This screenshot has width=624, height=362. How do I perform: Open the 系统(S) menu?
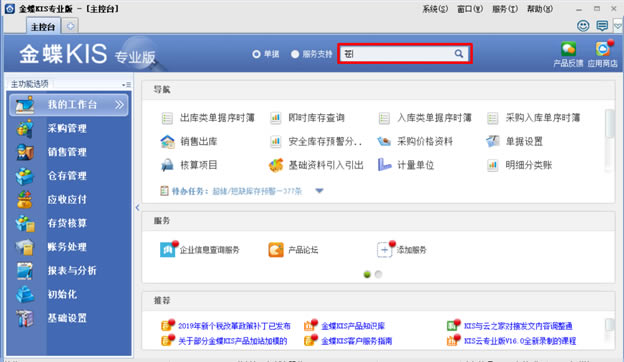435,9
